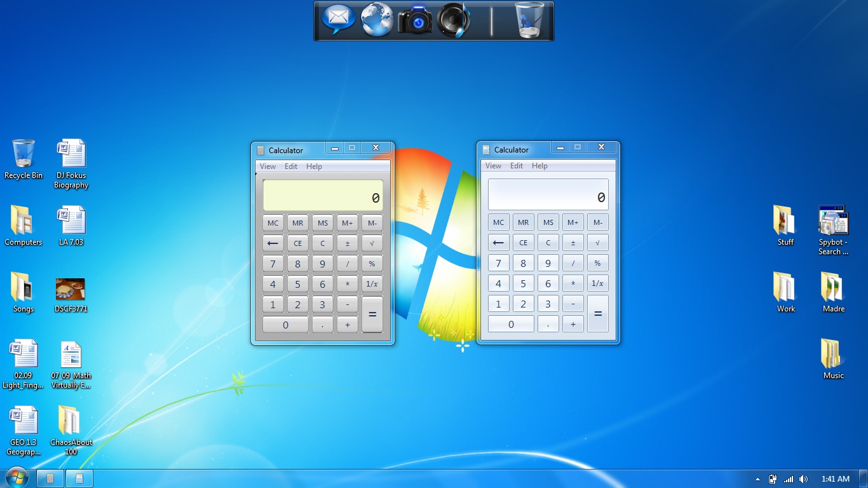The height and width of the screenshot is (488, 868).
Task: Select the Work folder icon
Action: click(786, 293)
